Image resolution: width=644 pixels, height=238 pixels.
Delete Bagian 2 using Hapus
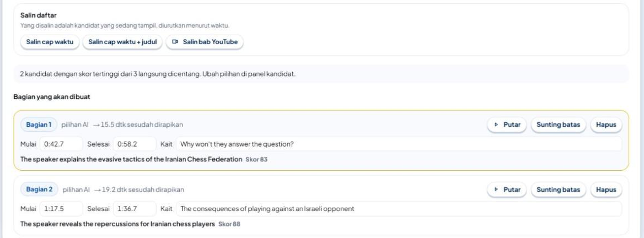(x=606, y=190)
